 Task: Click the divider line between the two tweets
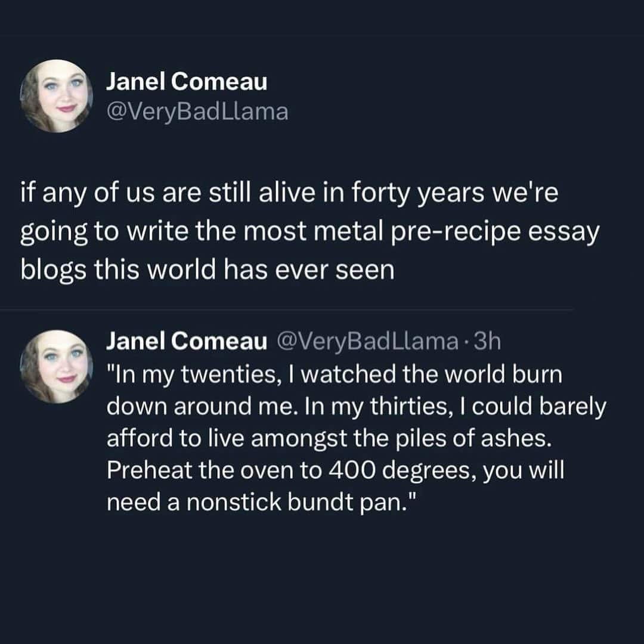(x=298, y=310)
